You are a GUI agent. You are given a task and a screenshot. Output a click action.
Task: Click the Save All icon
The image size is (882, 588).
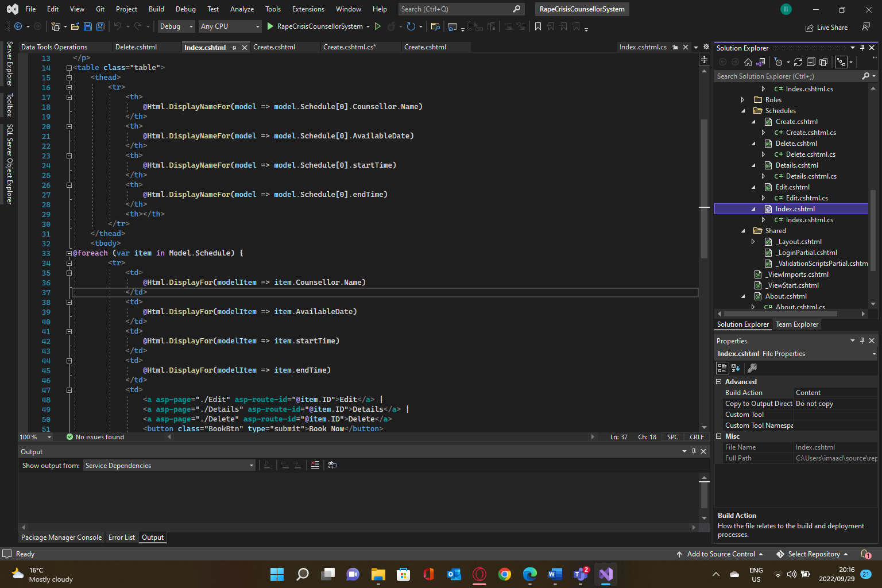point(100,26)
